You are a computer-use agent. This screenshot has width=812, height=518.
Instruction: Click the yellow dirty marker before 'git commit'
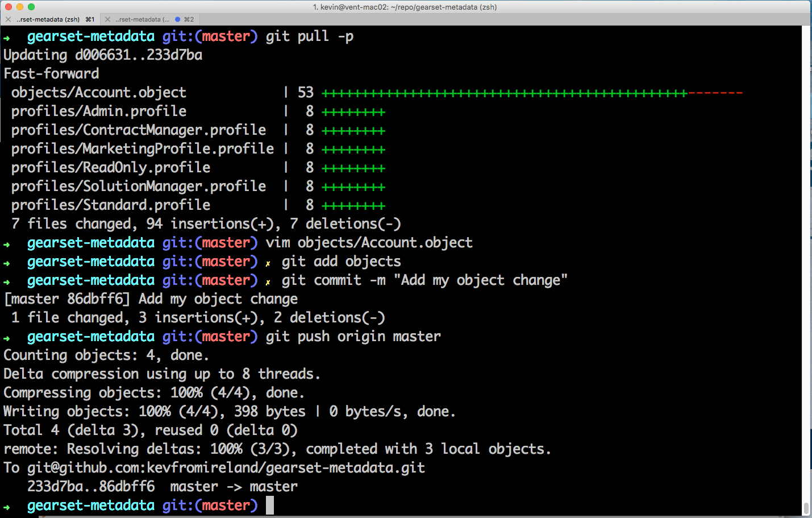point(268,282)
